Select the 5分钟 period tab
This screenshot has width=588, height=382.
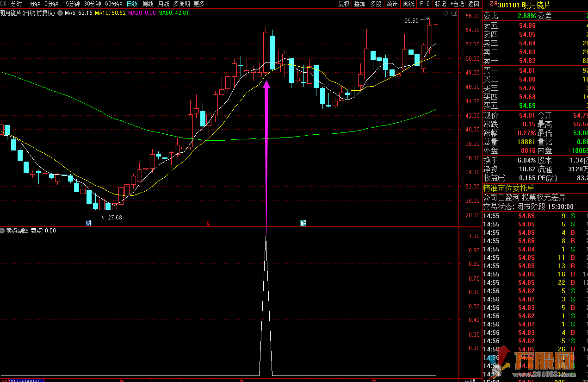click(x=51, y=4)
